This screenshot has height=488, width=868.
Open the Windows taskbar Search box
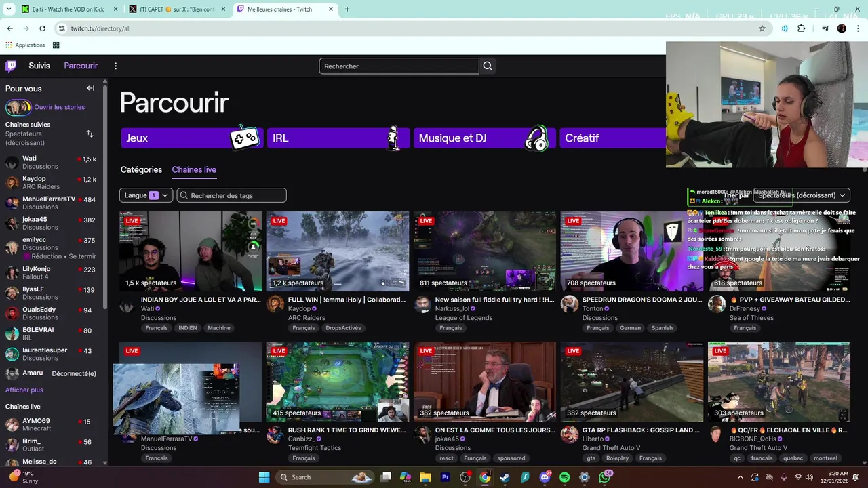(325, 477)
